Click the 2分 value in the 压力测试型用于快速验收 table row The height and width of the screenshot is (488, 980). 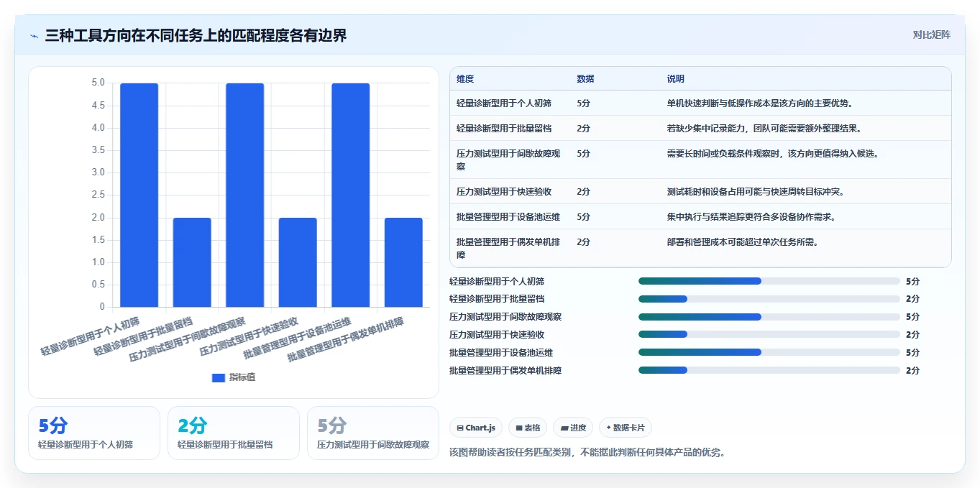[x=584, y=192]
